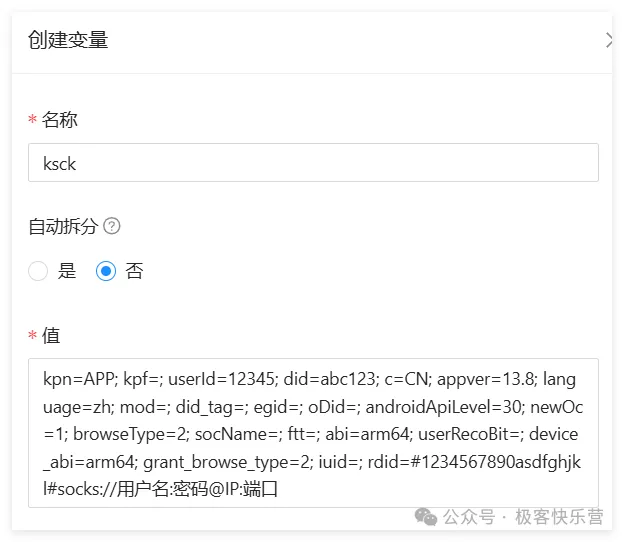Click the WeChat logo icon in watermark
This screenshot has width=624, height=542.
425,517
